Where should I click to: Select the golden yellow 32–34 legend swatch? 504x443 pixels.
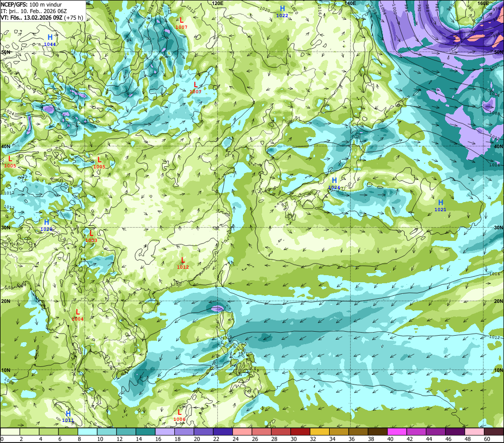(320, 431)
